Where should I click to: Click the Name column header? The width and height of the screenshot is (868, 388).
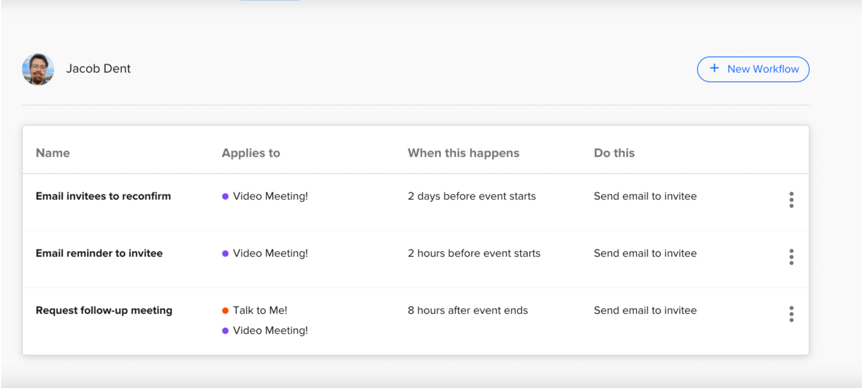(53, 153)
